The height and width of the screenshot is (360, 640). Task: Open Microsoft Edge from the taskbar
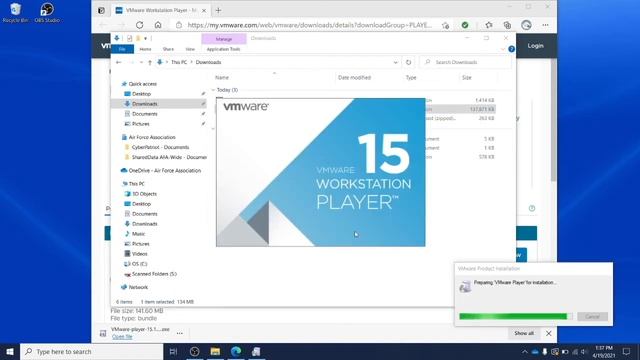point(236,351)
